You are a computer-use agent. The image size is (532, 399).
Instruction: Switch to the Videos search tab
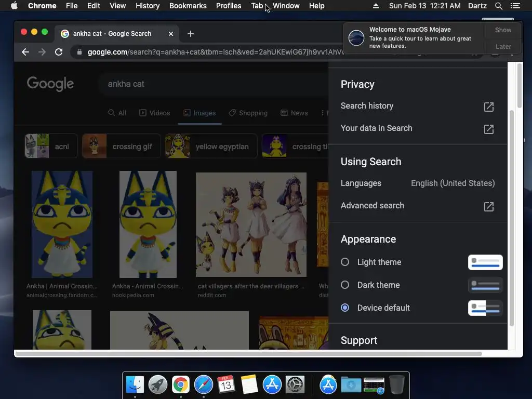tap(155, 113)
